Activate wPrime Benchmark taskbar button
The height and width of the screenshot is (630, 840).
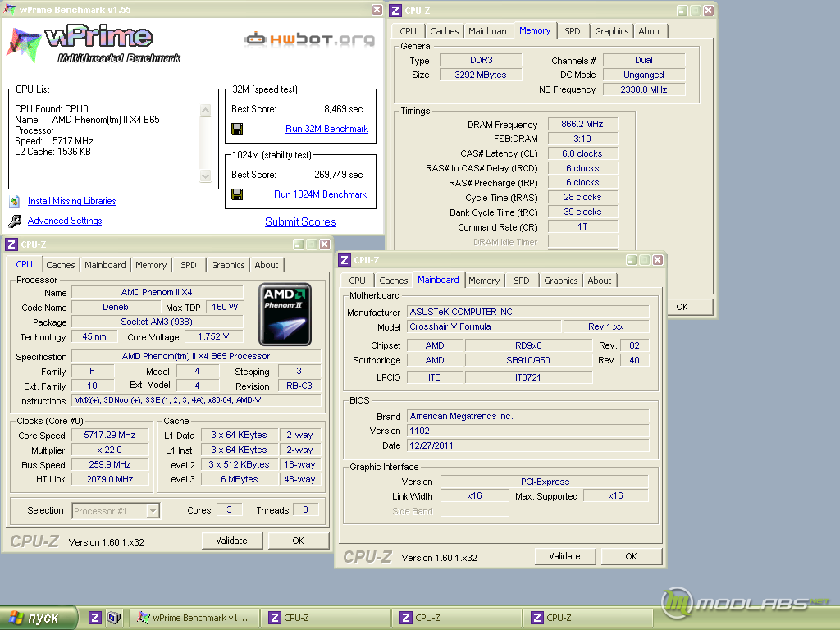[x=194, y=618]
